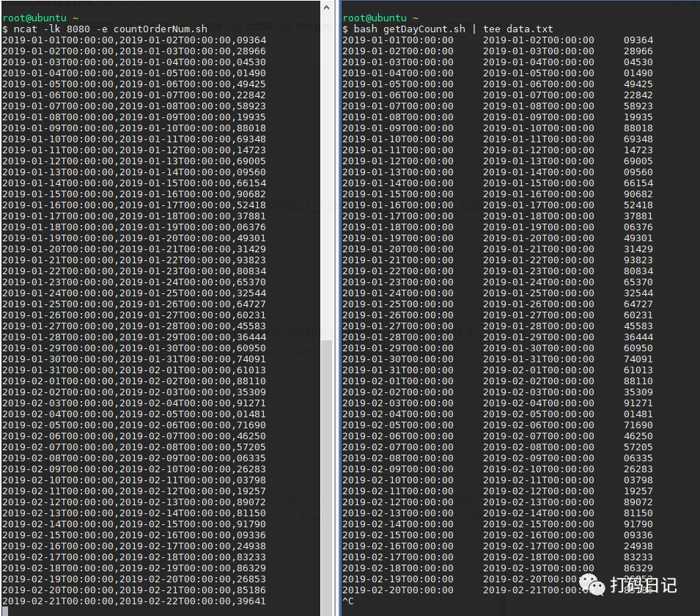Click the left terminal line ending in 49425
This screenshot has width=700, height=616.
pyautogui.click(x=134, y=84)
